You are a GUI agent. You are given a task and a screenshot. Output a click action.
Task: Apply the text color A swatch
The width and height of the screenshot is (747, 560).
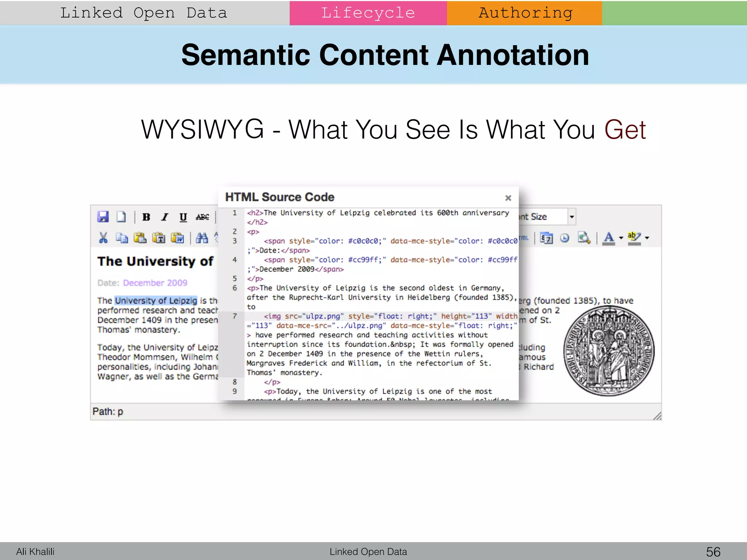tap(608, 238)
